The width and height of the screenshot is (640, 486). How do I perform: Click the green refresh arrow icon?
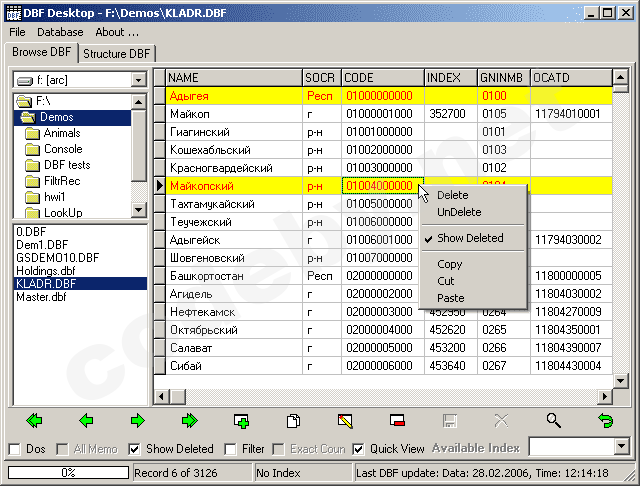click(604, 421)
